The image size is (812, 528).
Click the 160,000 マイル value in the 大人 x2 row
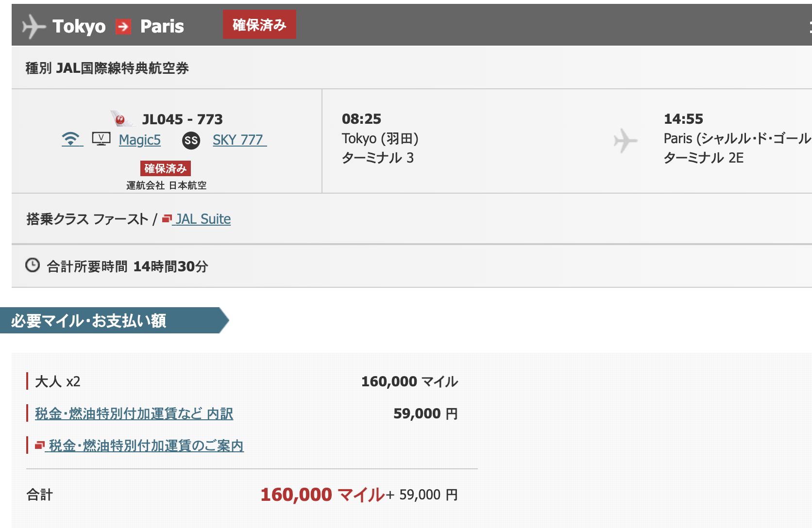[409, 381]
